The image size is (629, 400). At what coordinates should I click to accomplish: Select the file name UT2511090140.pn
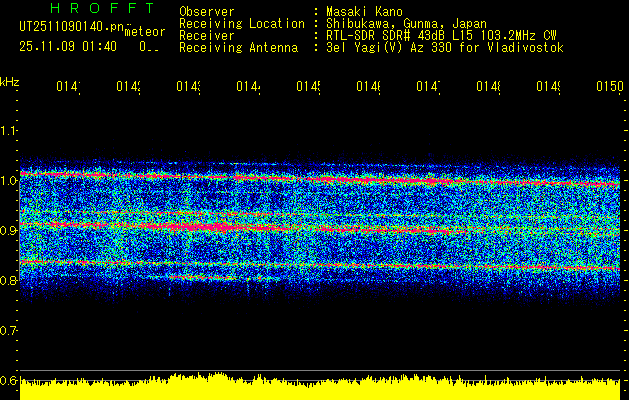[72, 27]
